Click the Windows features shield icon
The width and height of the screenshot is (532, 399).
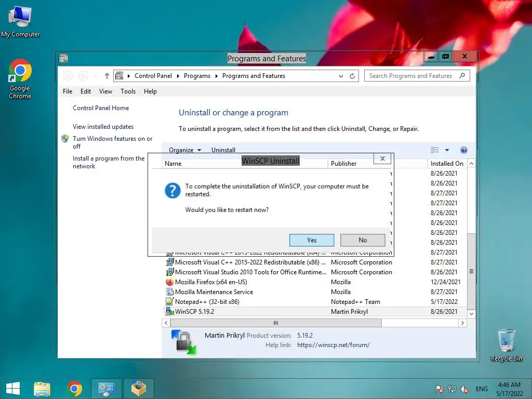tap(65, 138)
